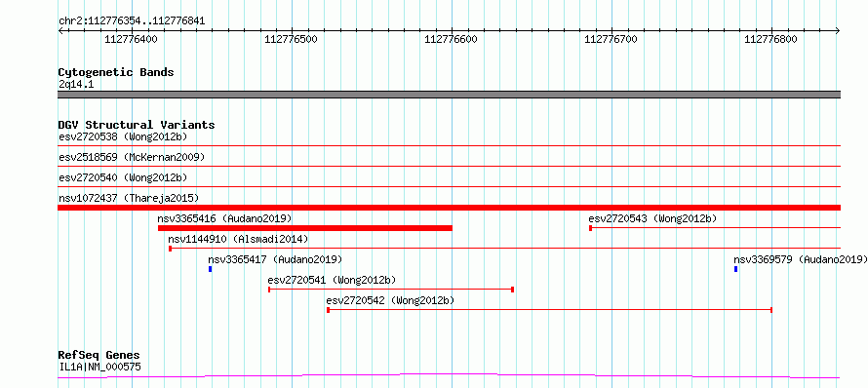Select the 2q14.1 band label
Viewport: 868px width, 388px height.
tap(76, 85)
